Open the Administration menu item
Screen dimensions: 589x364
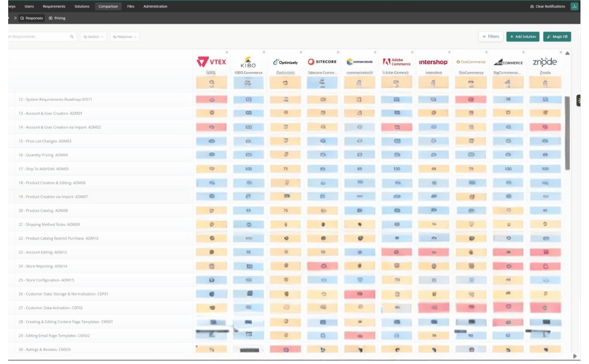155,6
